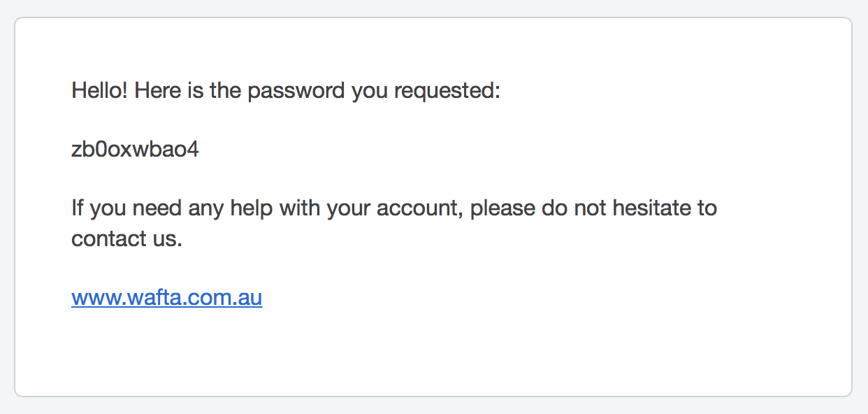Image resolution: width=868 pixels, height=414 pixels.
Task: Click the word Hello! in the greeting
Action: 100,91
